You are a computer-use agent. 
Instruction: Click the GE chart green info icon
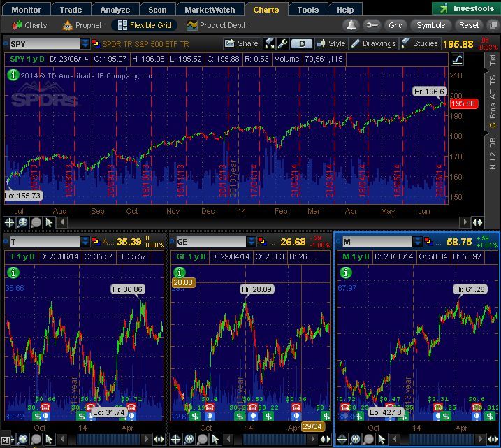tap(180, 273)
